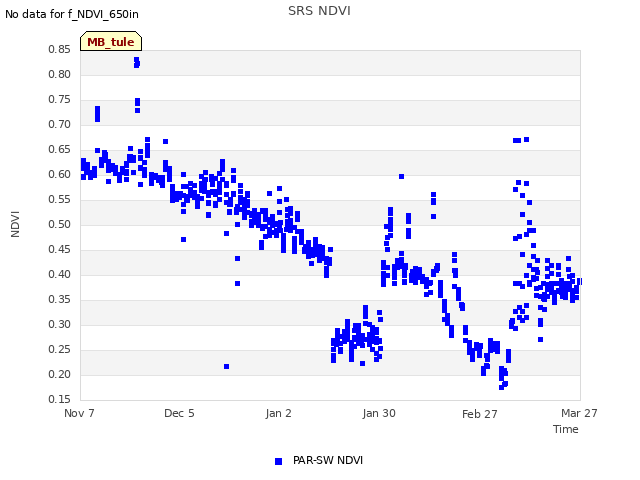Viewport: 640px width, 480px height.
Task: Click the SRS NDVI chart title
Action: pyautogui.click(x=319, y=11)
